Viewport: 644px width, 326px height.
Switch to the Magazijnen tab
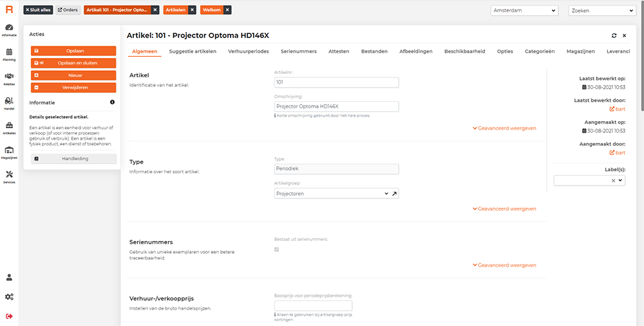click(x=580, y=52)
